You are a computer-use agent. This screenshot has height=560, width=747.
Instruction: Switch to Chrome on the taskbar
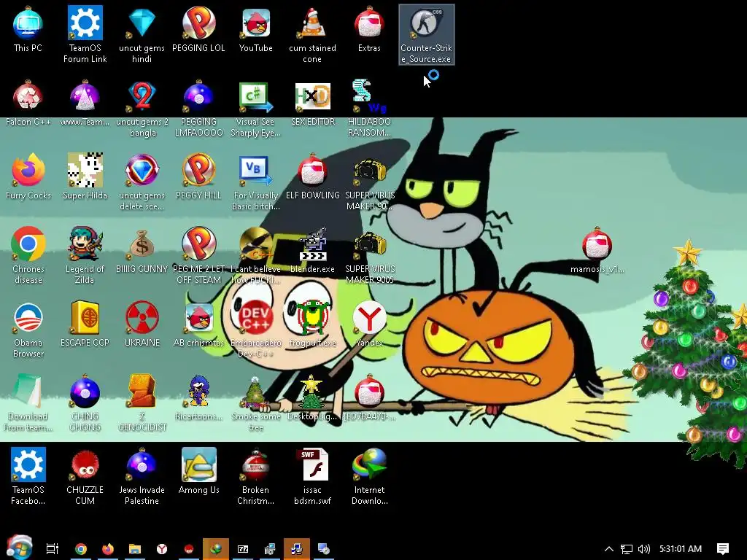[x=81, y=549]
